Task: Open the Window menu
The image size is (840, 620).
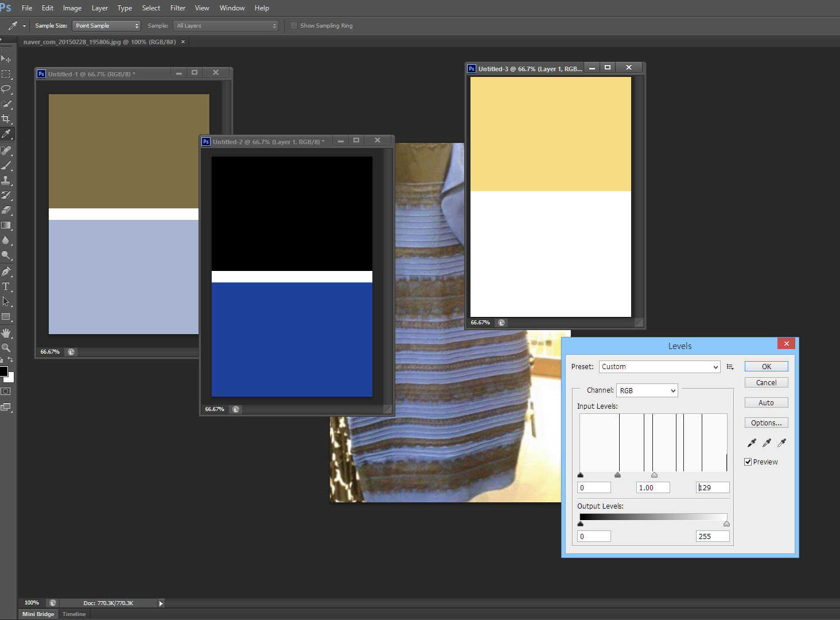Action: coord(232,8)
